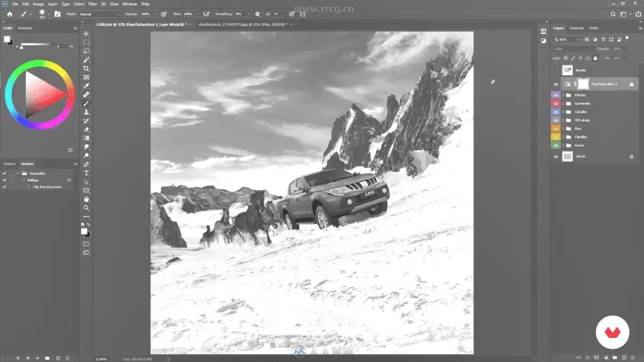Image resolution: width=644 pixels, height=362 pixels.
Task: Switch to the Channels tab
Action: point(576,28)
